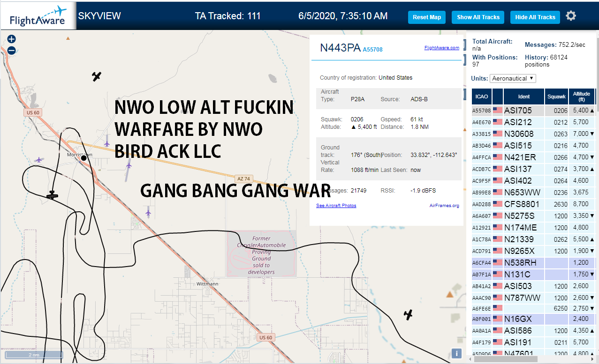Select the N5275S row
Image resolution: width=599 pixels, height=364 pixels.
(x=534, y=216)
